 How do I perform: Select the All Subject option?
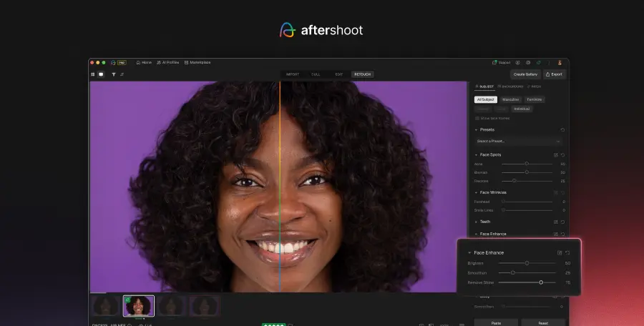485,99
